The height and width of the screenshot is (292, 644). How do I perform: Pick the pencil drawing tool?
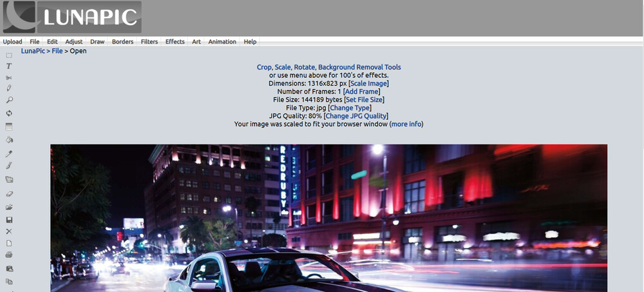(9, 88)
